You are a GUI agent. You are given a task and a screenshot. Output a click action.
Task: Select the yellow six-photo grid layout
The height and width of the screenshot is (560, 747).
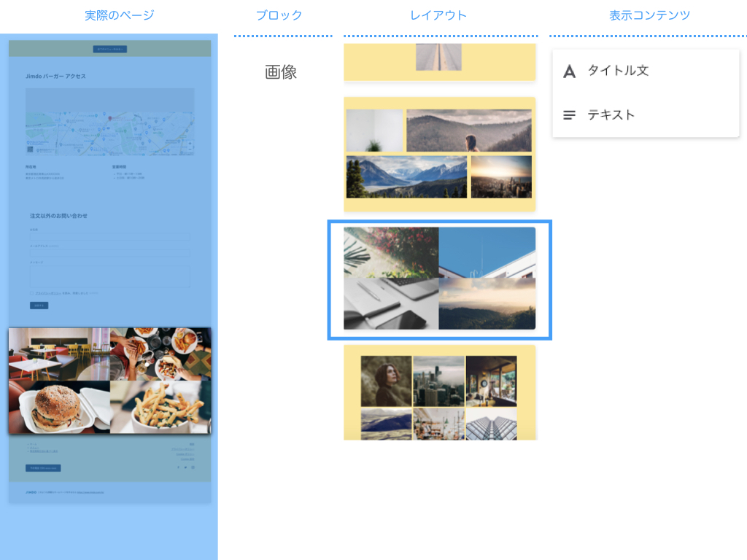click(439, 393)
